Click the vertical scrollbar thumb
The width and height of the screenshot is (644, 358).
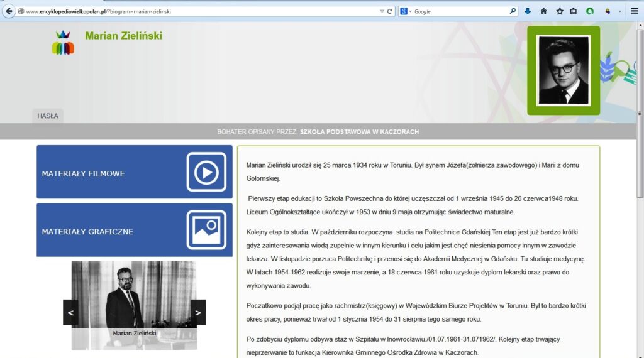click(x=640, y=113)
